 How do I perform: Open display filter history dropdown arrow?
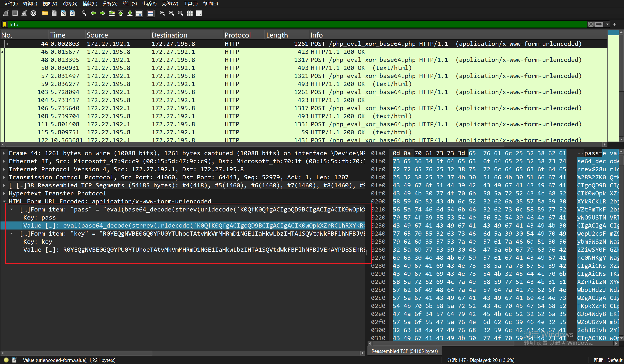pos(607,24)
